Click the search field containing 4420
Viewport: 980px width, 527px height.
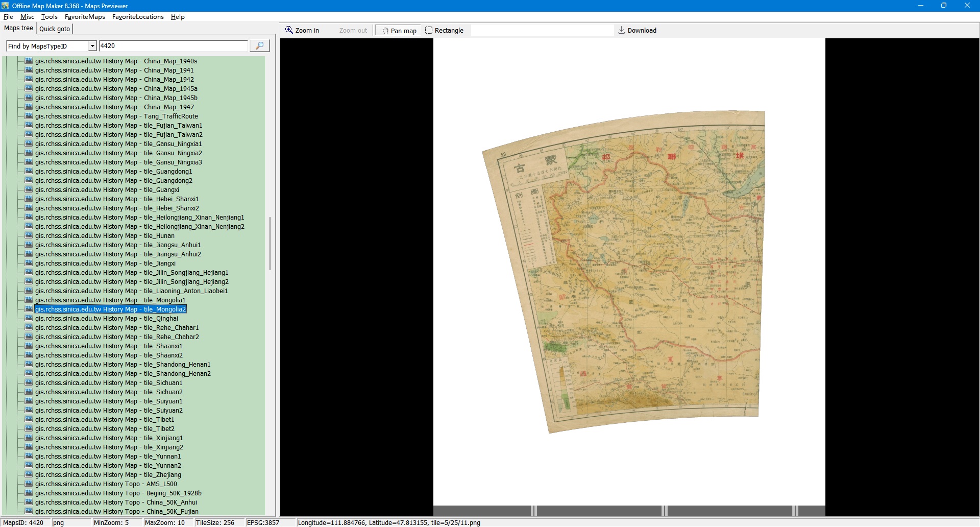pyautogui.click(x=173, y=46)
